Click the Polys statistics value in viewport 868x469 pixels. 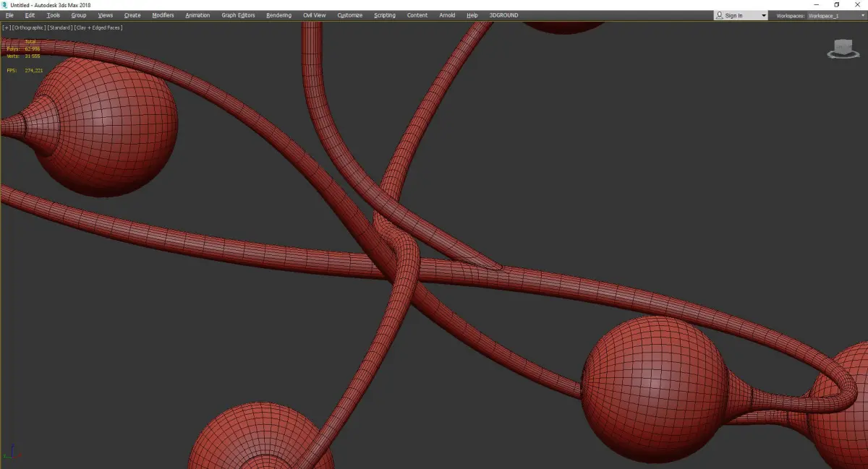click(x=33, y=49)
